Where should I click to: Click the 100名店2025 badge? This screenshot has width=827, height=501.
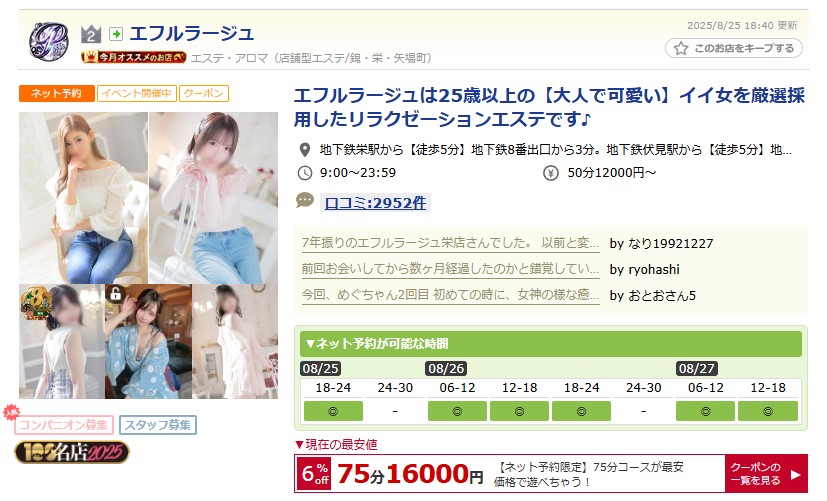pyautogui.click(x=72, y=452)
